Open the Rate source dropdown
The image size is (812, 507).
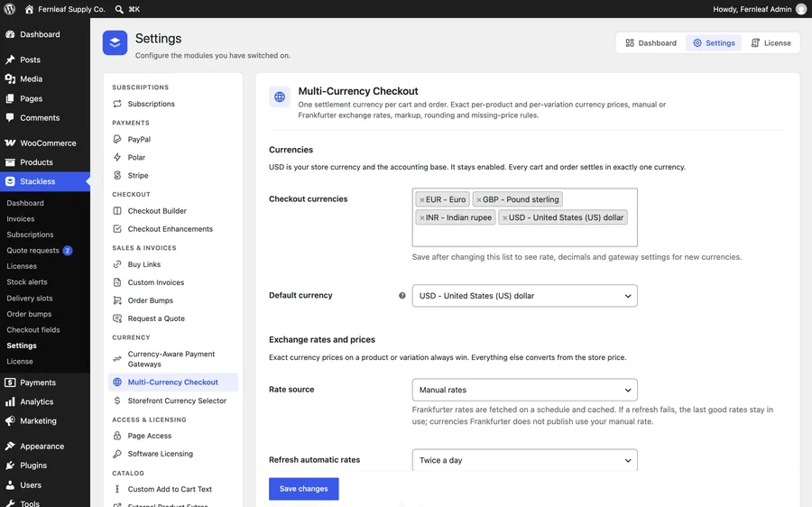(x=524, y=390)
